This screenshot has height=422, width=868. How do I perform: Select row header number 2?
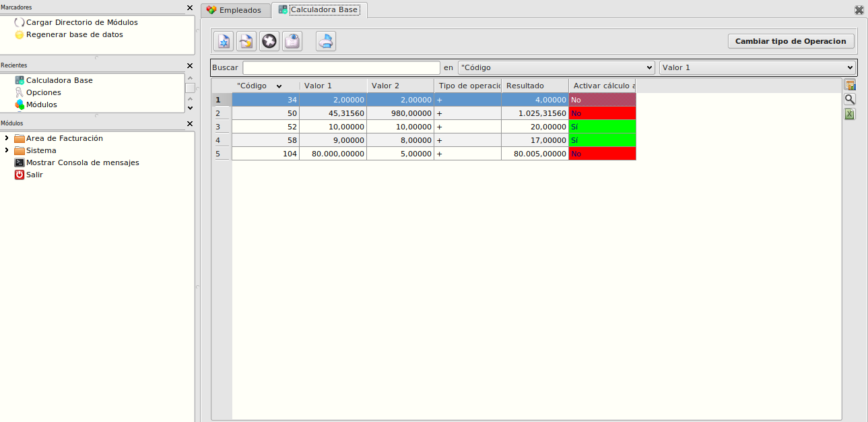pos(222,113)
